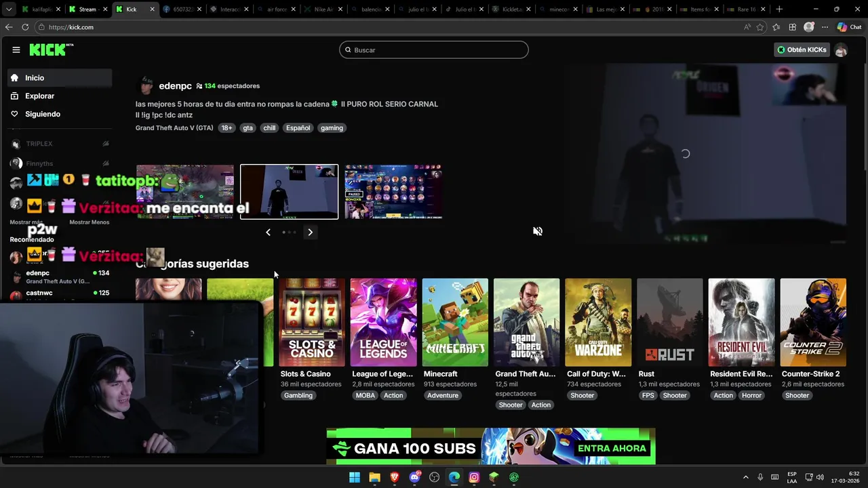Open Windows Start menu
Image resolution: width=868 pixels, height=488 pixels.
point(355,477)
